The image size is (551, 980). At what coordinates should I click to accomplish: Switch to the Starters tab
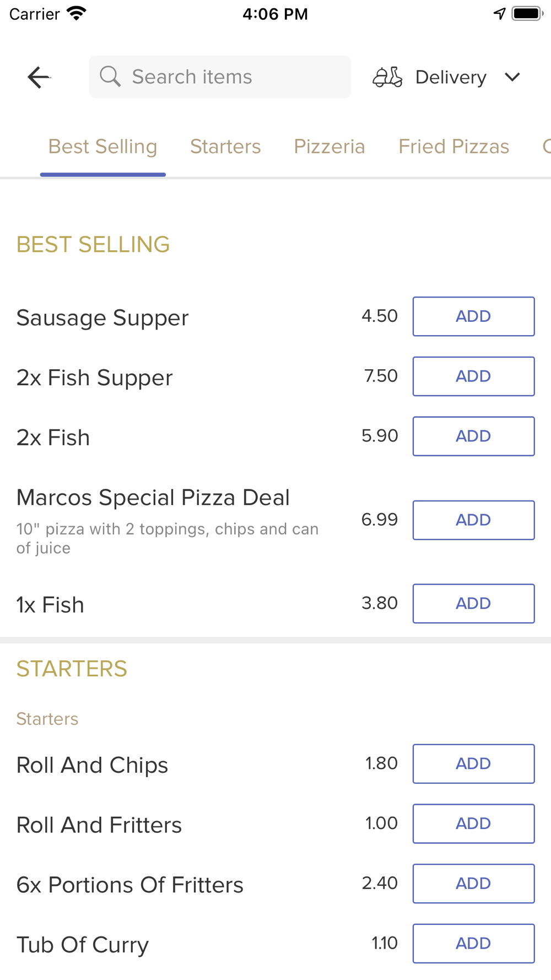coord(225,147)
